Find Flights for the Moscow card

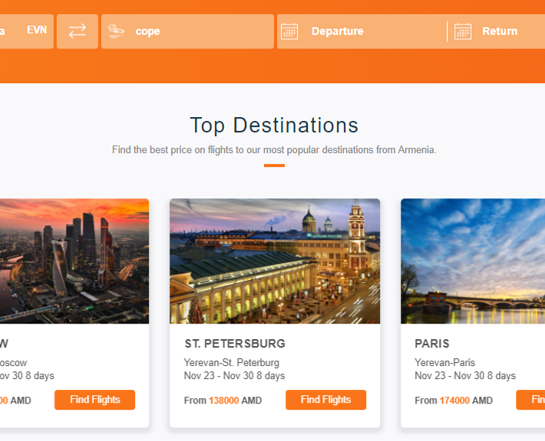[x=95, y=400]
